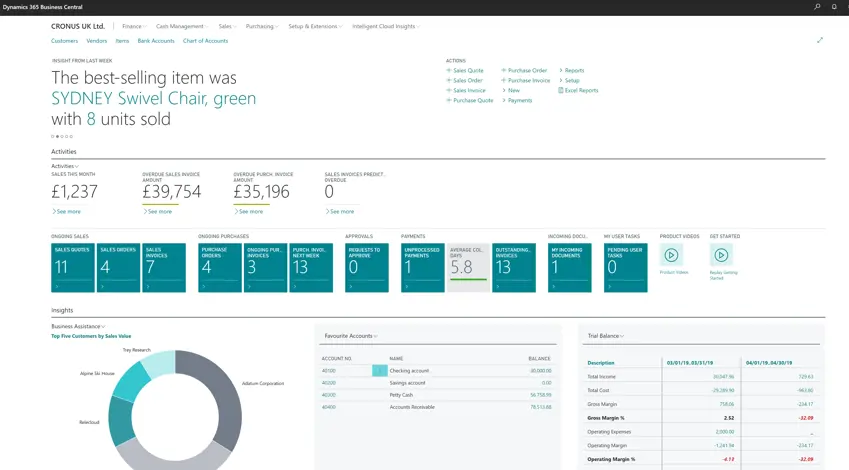This screenshot has height=470, width=849.
Task: Open the Purchase Orders tile arrow
Action: pos(204,286)
